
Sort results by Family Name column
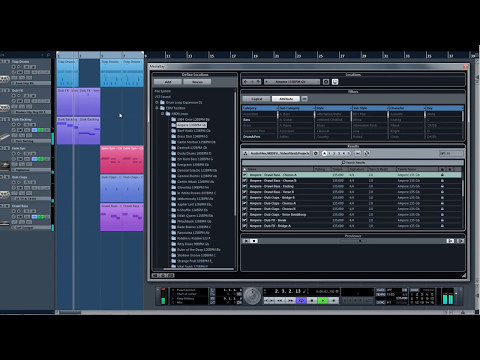pyautogui.click(x=417, y=169)
